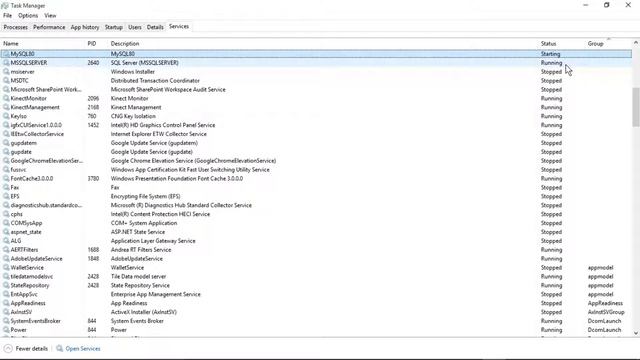Click the scrollbar down arrow
The width and height of the screenshot is (640, 360).
click(x=636, y=333)
